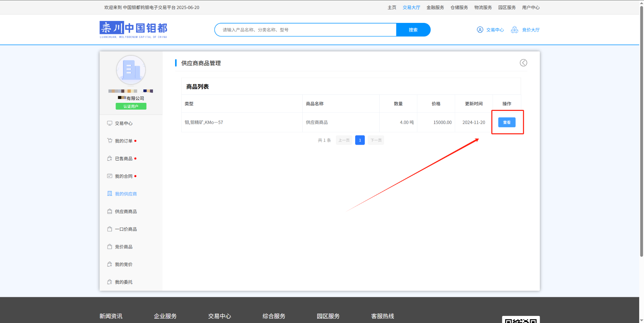Click the back arrow circle icon
The width and height of the screenshot is (644, 323).
click(x=523, y=63)
